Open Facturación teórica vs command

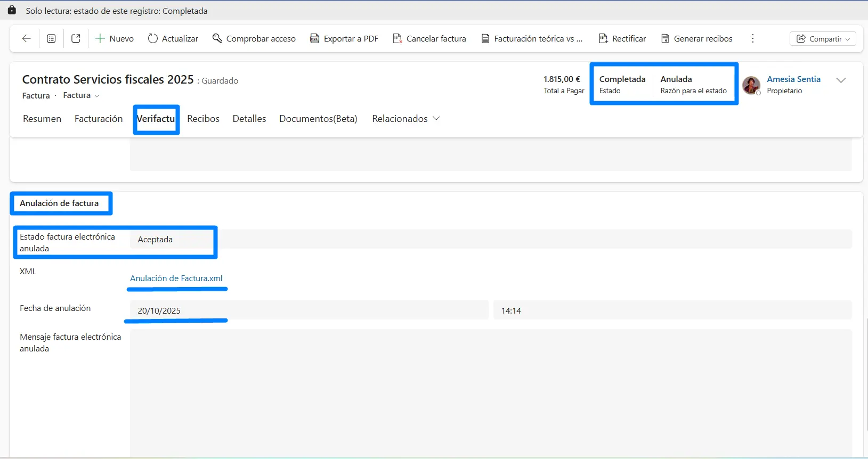[532, 38]
